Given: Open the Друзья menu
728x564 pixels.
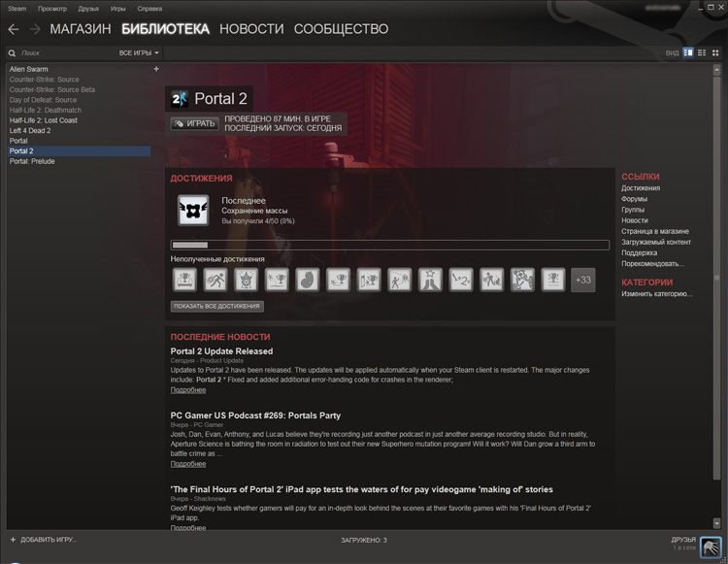Looking at the screenshot, I should (x=88, y=9).
